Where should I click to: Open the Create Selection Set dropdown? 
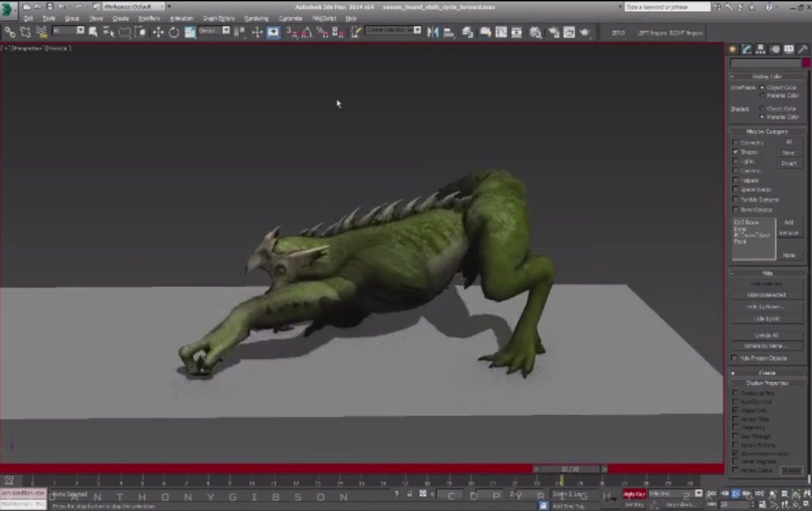point(393,30)
